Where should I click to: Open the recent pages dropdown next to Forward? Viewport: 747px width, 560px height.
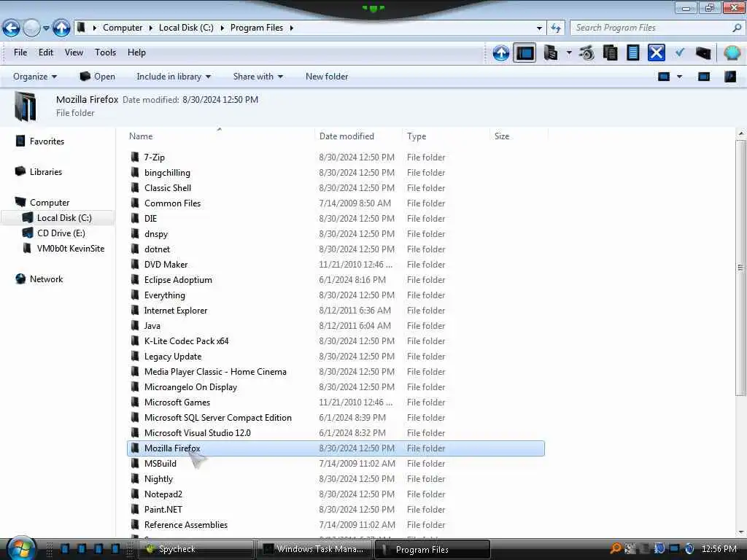pos(46,28)
